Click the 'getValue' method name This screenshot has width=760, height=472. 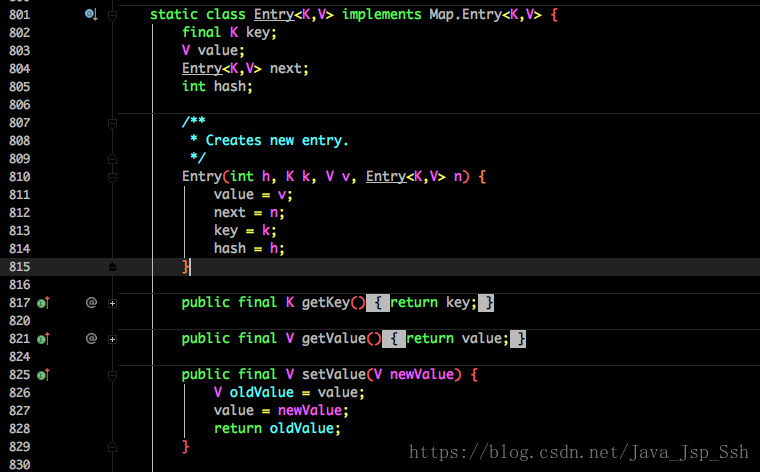pos(333,338)
